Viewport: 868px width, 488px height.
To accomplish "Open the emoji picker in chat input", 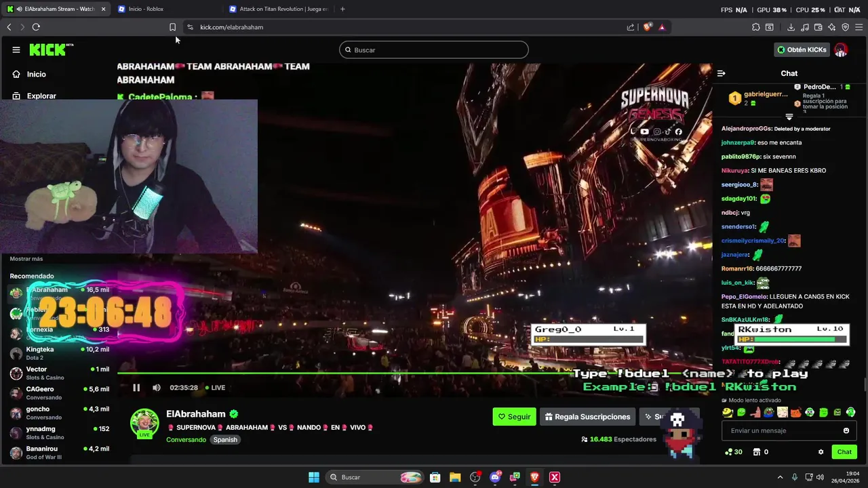I will point(846,430).
